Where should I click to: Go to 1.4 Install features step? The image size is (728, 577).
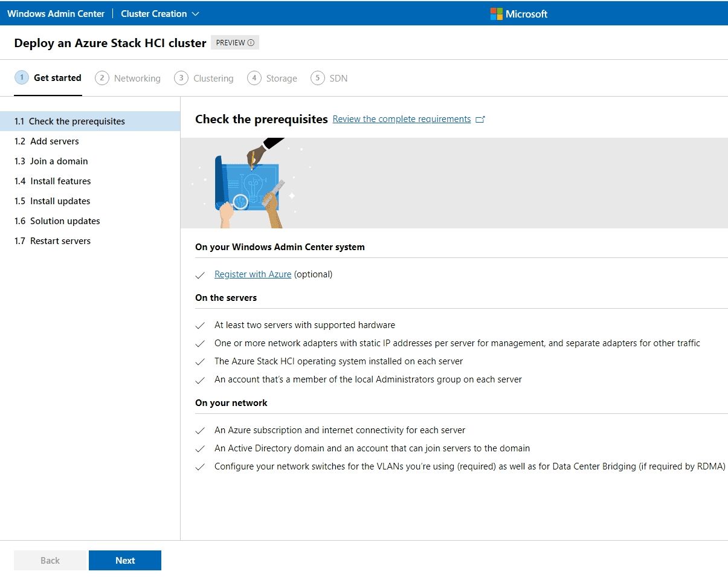click(x=90, y=181)
